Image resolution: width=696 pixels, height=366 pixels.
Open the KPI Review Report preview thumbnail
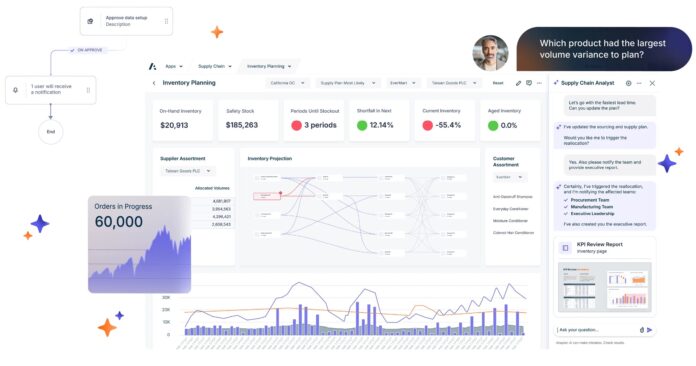click(605, 287)
